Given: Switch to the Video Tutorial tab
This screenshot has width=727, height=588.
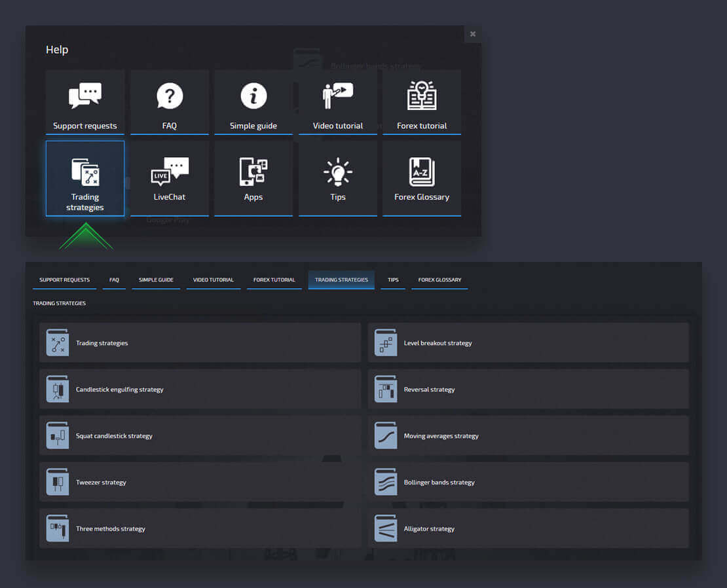Looking at the screenshot, I should tap(214, 280).
